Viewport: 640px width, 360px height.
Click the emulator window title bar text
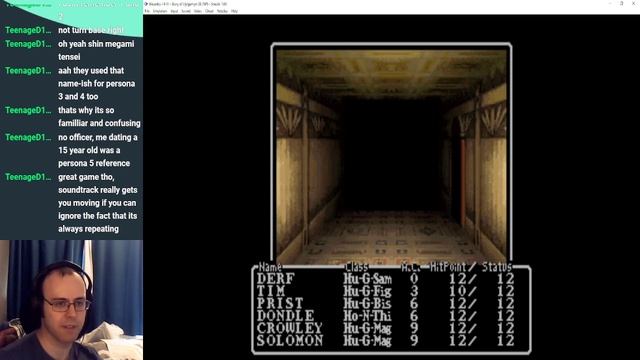[x=188, y=4]
